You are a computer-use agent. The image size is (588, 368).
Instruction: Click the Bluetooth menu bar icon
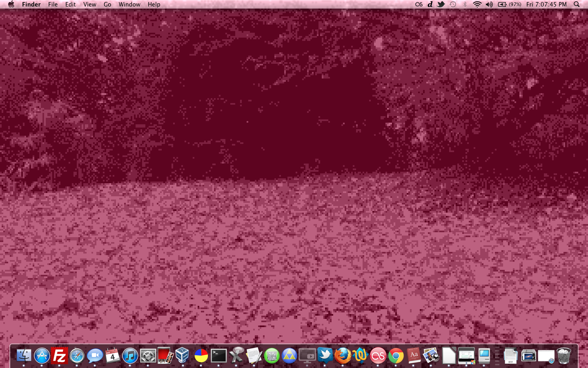[465, 4]
